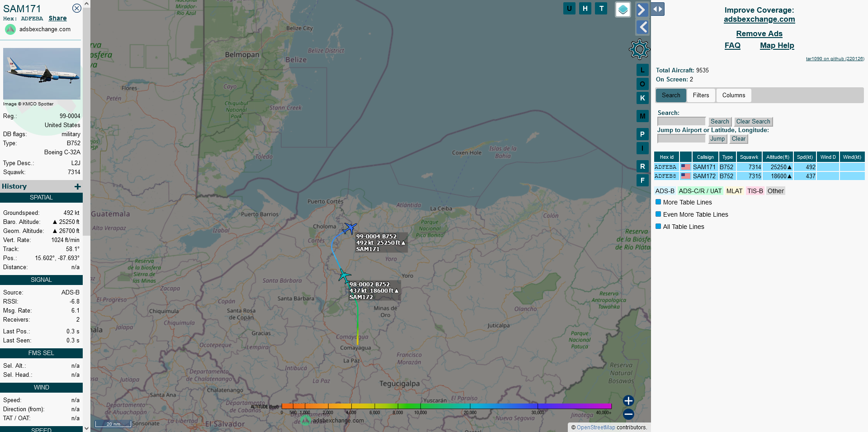Open the Columns tab
The image size is (868, 432).
pyautogui.click(x=733, y=95)
